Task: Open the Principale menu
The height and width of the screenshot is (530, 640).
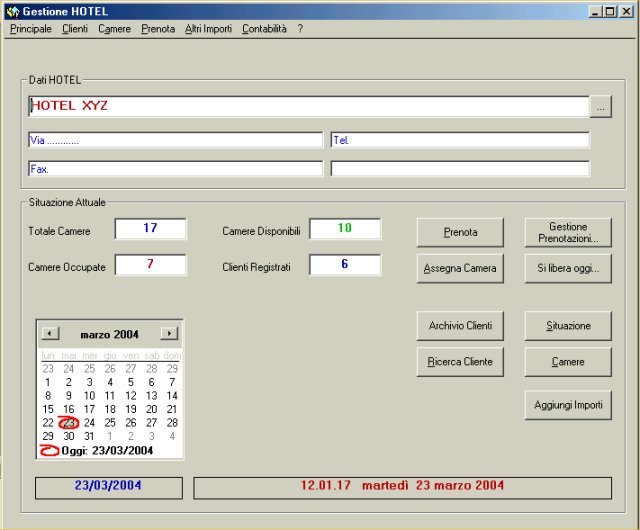Action: coord(31,29)
